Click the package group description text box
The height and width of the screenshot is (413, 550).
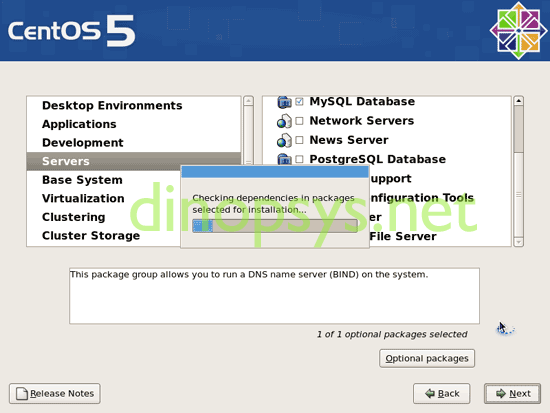tap(274, 296)
